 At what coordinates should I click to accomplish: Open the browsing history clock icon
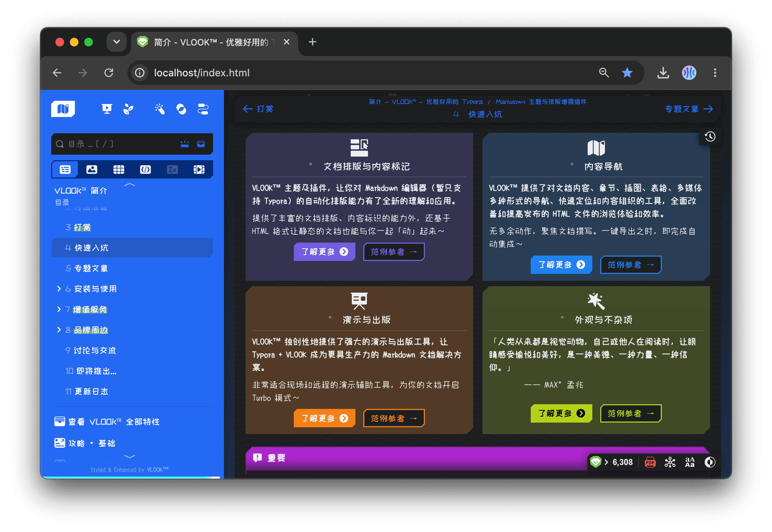710,136
